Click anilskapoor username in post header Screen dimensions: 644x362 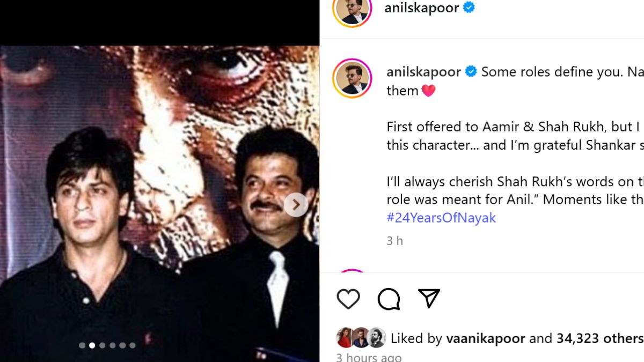point(422,8)
